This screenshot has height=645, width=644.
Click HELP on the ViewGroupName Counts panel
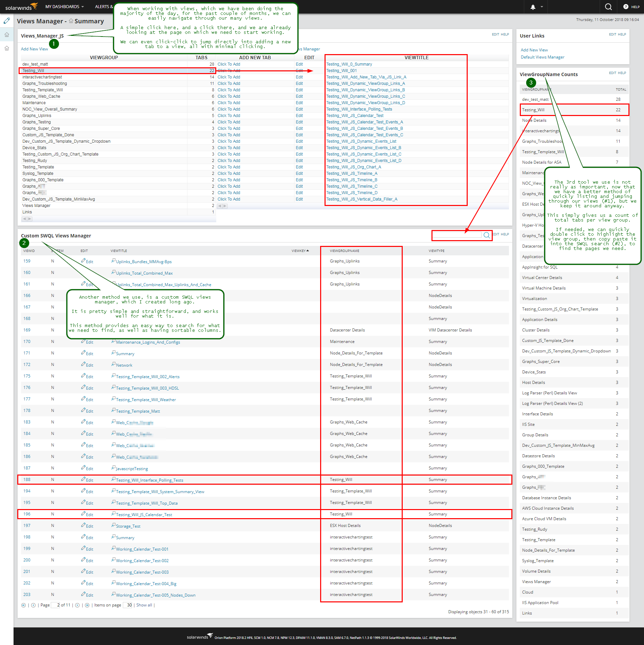pos(622,73)
